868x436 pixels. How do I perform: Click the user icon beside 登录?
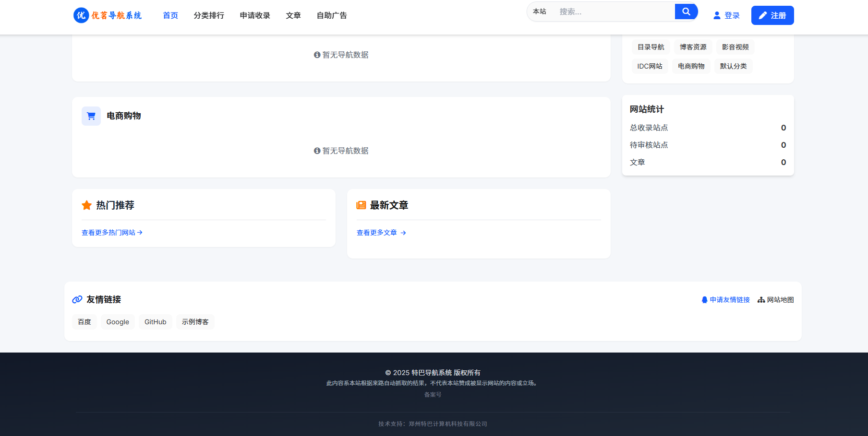(717, 16)
